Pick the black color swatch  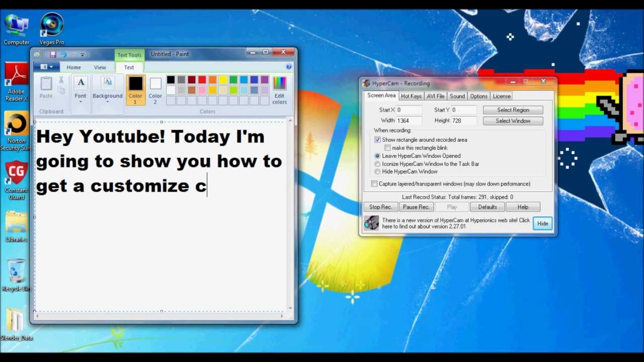pyautogui.click(x=171, y=80)
